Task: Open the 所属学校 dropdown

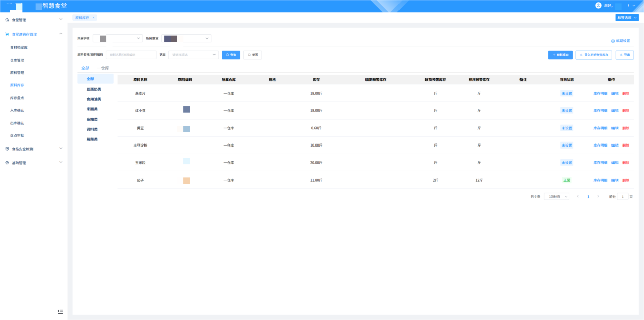Action: [118, 38]
